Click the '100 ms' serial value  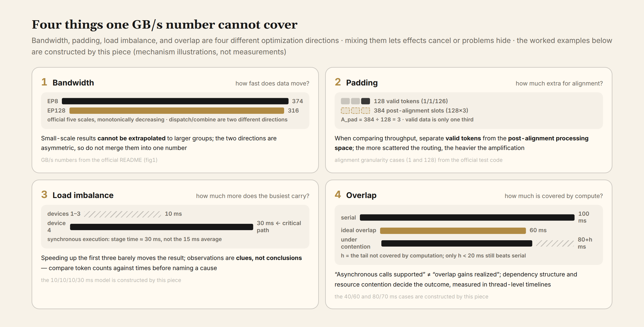[x=584, y=217]
